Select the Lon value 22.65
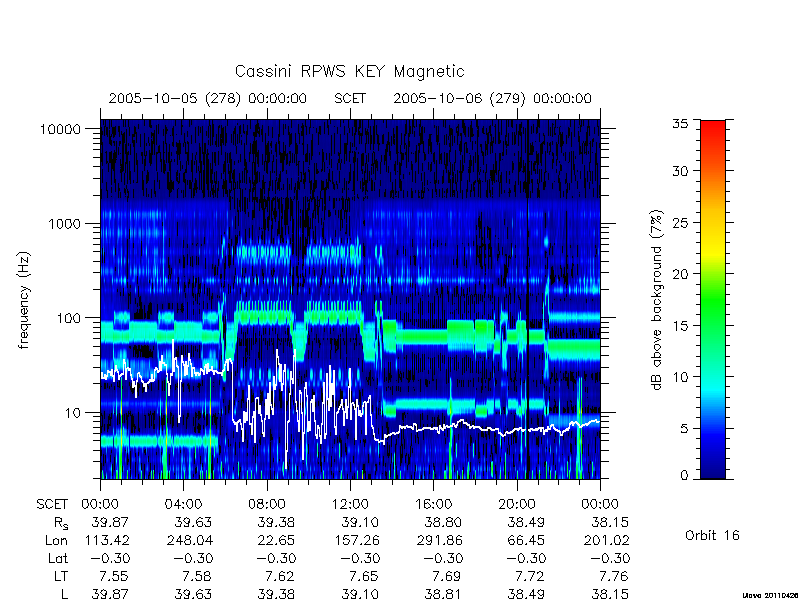800x600 pixels. (x=276, y=540)
